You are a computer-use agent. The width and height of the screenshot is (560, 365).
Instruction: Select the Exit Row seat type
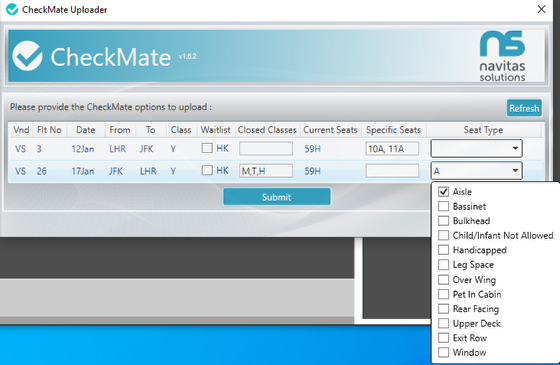point(444,338)
